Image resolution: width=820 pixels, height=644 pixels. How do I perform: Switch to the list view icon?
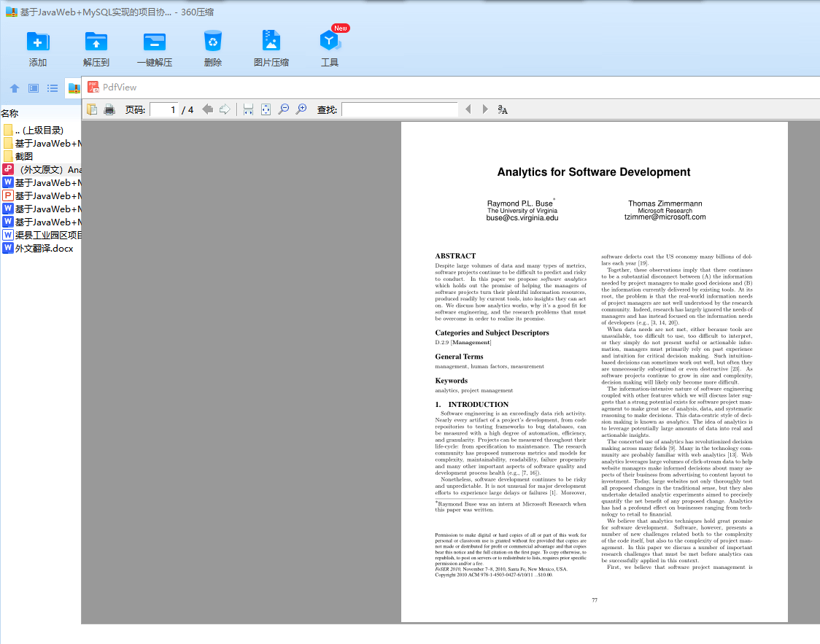tap(53, 88)
